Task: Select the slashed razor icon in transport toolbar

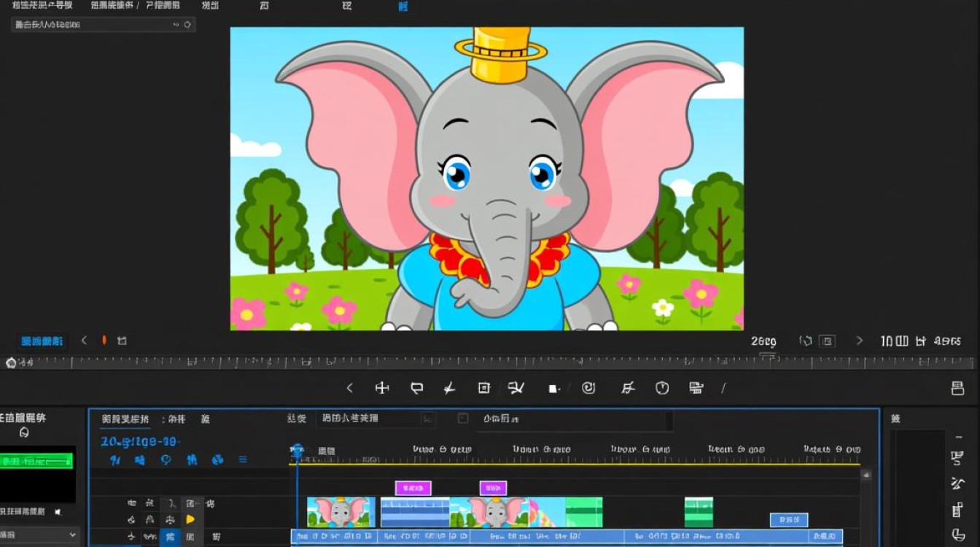Action: [x=449, y=389]
